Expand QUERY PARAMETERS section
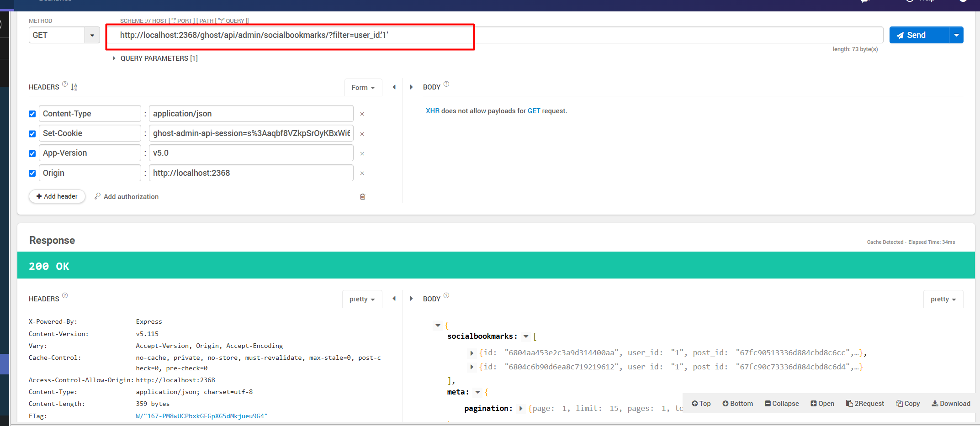 pos(114,58)
